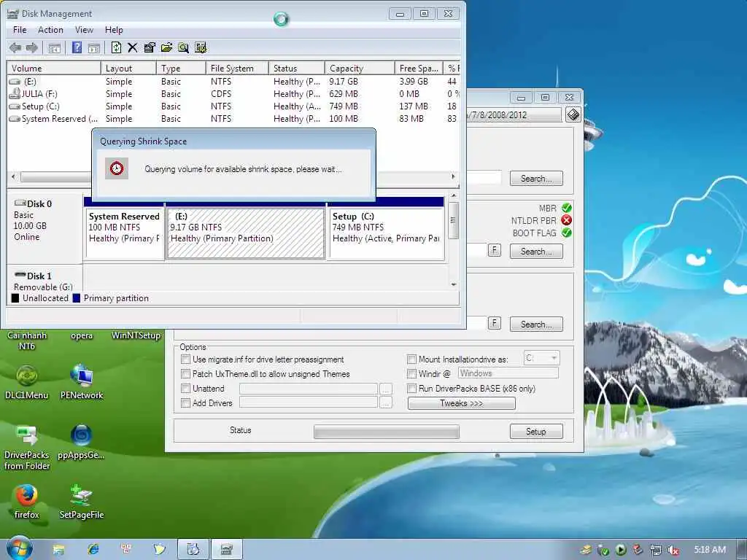The height and width of the screenshot is (560, 747).
Task: Click the Delete (X) toolbar icon
Action: pos(133,47)
